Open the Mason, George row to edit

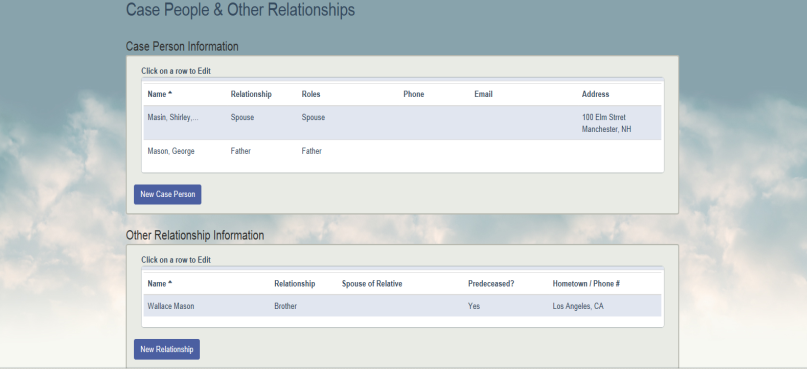402,151
